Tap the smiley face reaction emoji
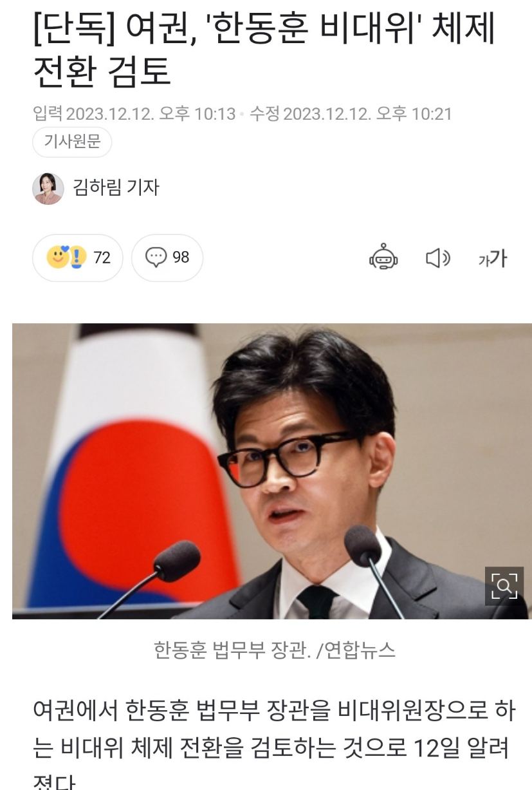 click(x=57, y=258)
